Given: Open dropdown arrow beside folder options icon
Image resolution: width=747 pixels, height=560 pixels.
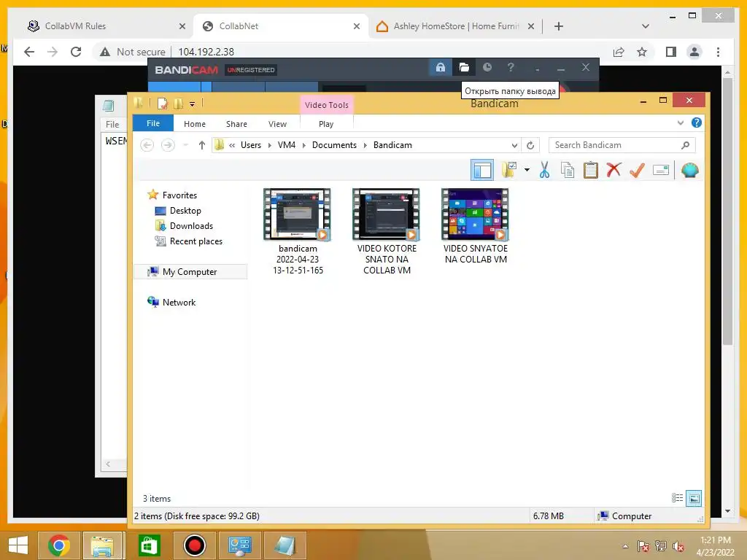Looking at the screenshot, I should [x=527, y=170].
